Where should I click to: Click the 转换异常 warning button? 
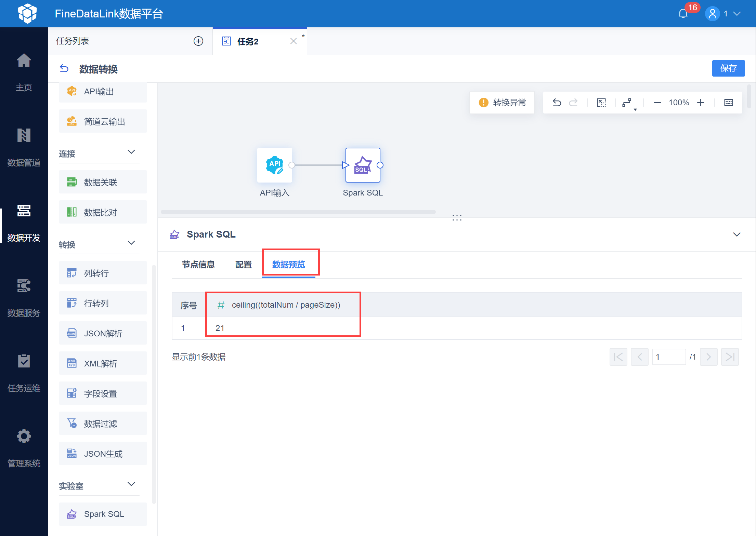(502, 103)
